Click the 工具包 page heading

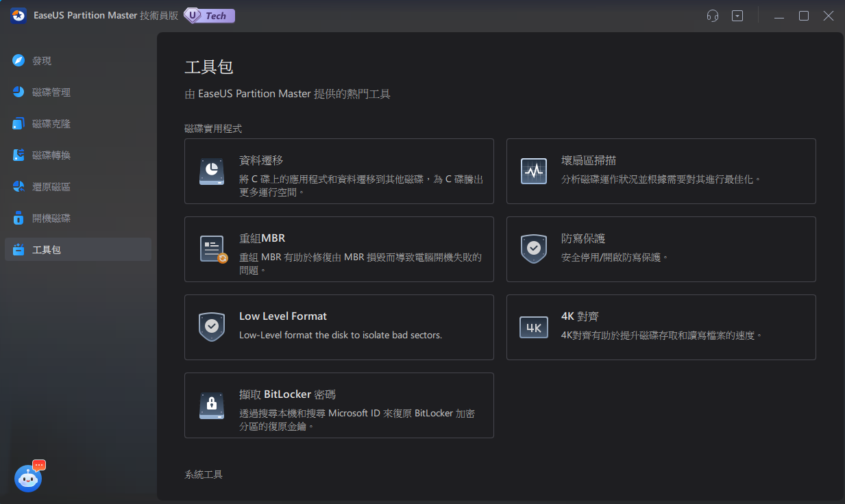(x=209, y=67)
